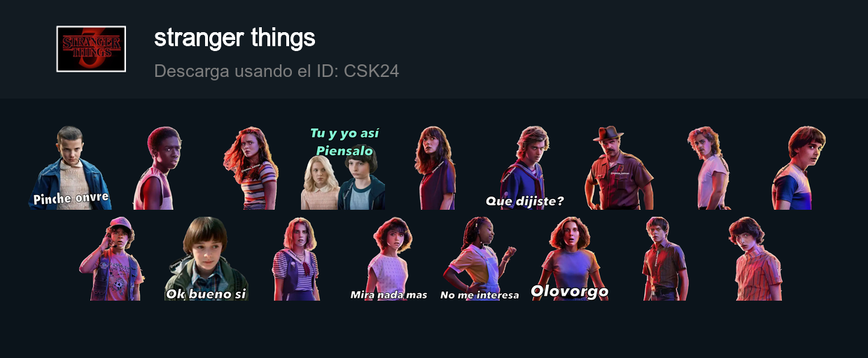Click the 'stranger things' pack title
Image resolution: width=868 pixels, height=358 pixels.
point(234,38)
